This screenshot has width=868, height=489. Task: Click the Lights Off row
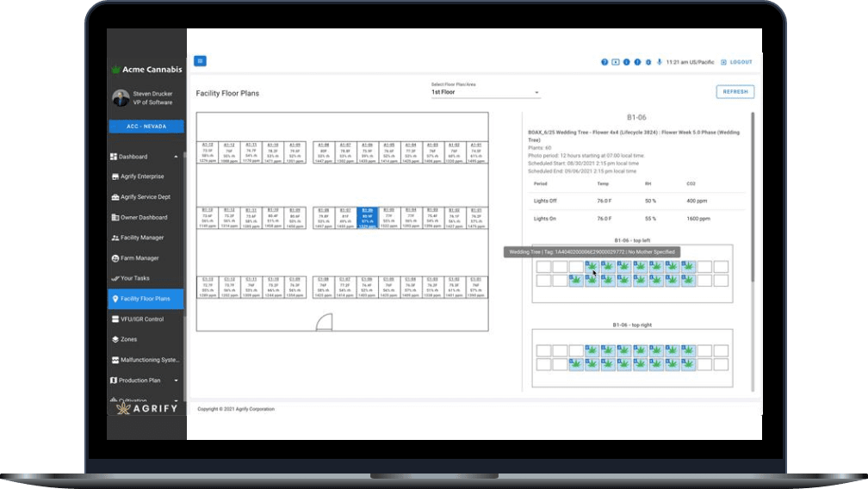tap(636, 201)
